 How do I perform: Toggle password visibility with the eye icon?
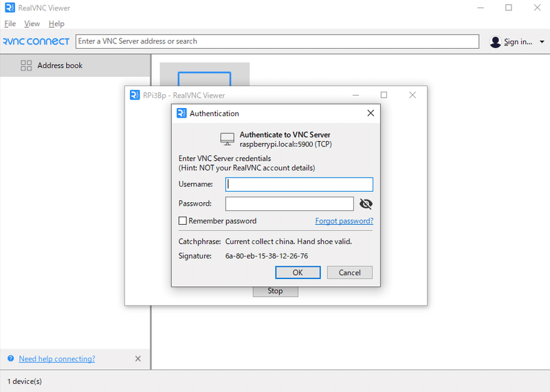(x=366, y=204)
